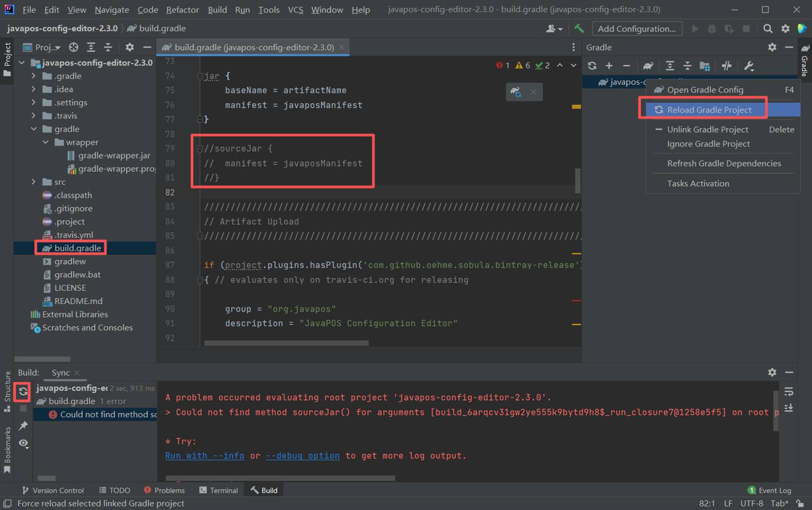This screenshot has height=510, width=812.
Task: Click the minus icon to detach Gradle project
Action: (626, 66)
